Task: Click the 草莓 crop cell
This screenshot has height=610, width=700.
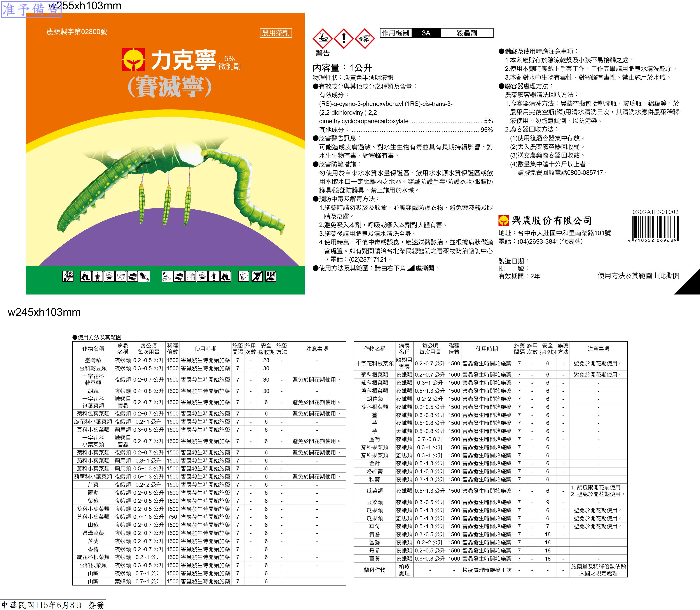Action: pyautogui.click(x=374, y=526)
